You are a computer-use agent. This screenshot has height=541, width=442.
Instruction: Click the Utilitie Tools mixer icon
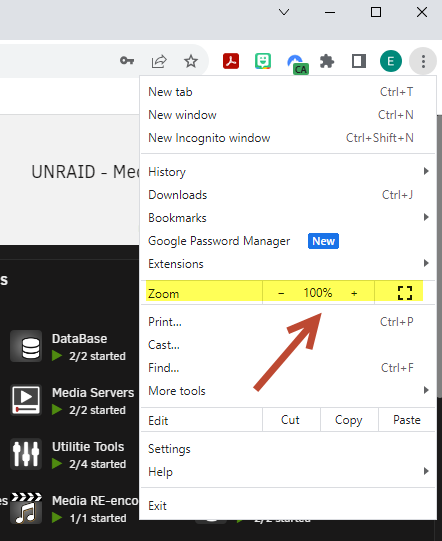[26, 454]
